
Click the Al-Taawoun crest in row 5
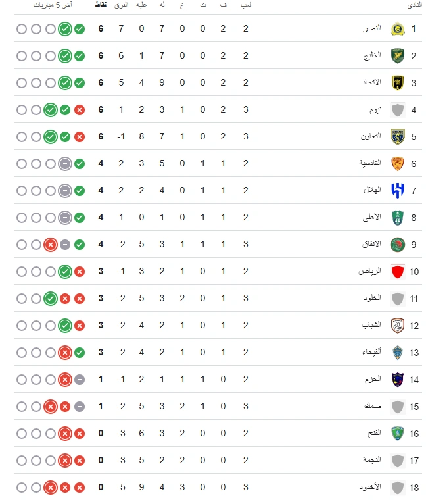398,137
